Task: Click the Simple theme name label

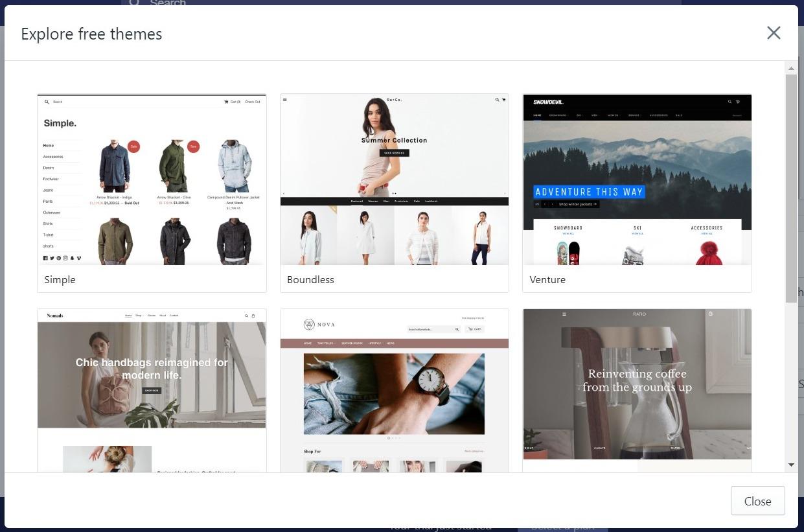Action: click(x=60, y=279)
